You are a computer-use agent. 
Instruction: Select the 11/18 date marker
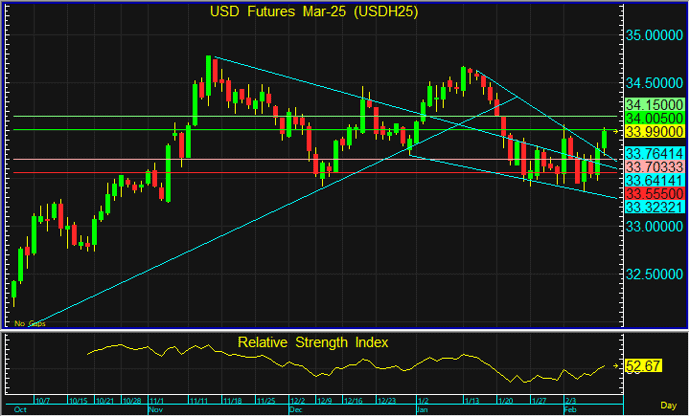coord(232,401)
